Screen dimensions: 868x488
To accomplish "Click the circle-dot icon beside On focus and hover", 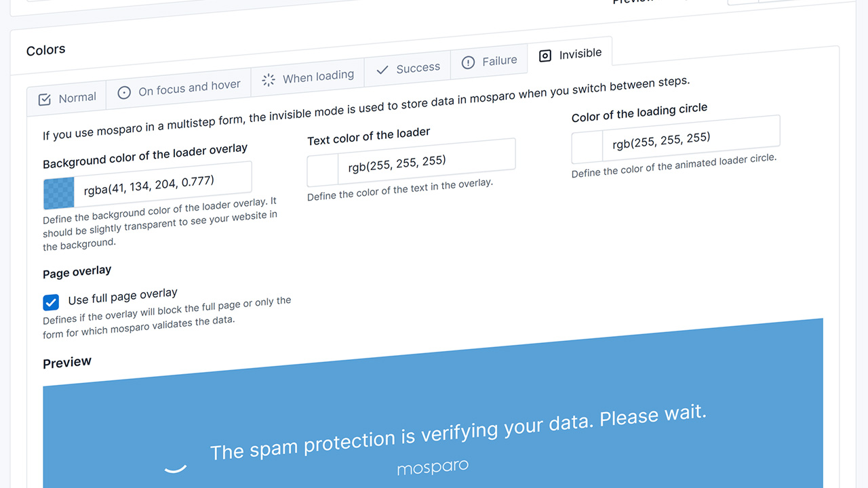I will (x=124, y=93).
